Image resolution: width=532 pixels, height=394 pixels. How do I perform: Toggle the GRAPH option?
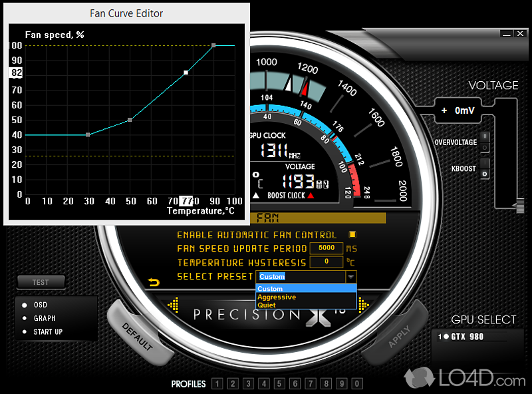(25, 318)
